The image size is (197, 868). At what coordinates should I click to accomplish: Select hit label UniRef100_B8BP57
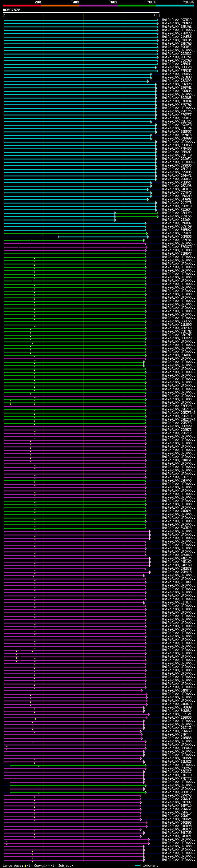point(177,131)
